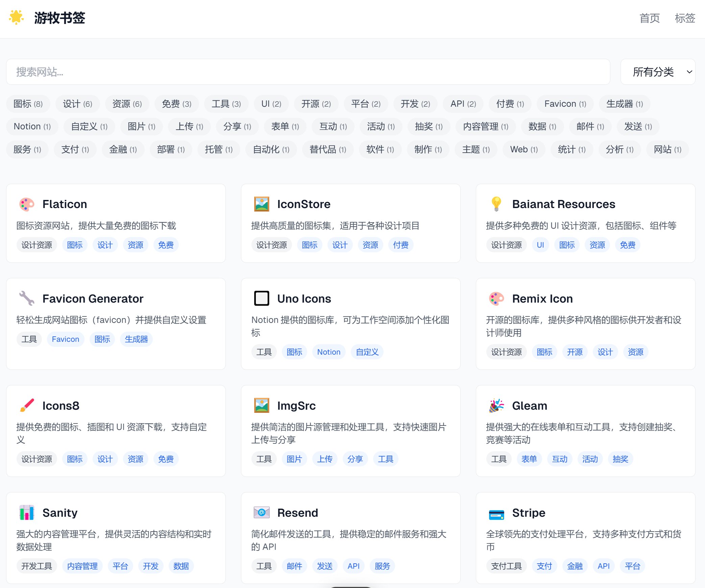Choose the Web (1) tag filter
This screenshot has height=588, width=705.
(x=524, y=149)
